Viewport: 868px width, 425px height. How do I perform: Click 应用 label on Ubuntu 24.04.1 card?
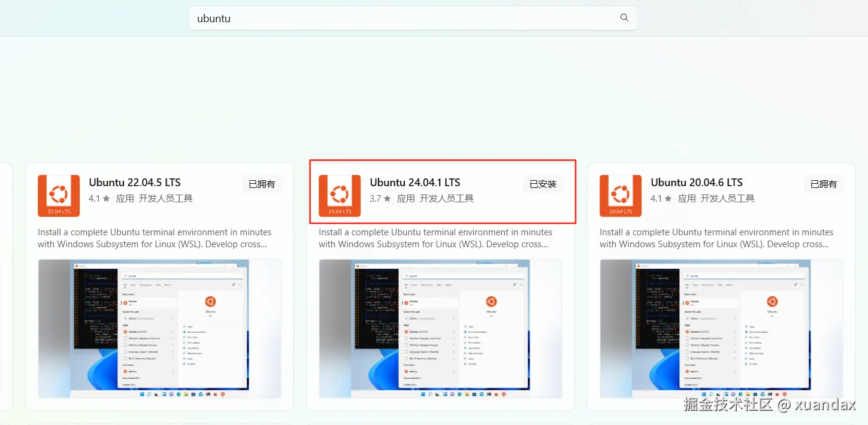pos(406,199)
